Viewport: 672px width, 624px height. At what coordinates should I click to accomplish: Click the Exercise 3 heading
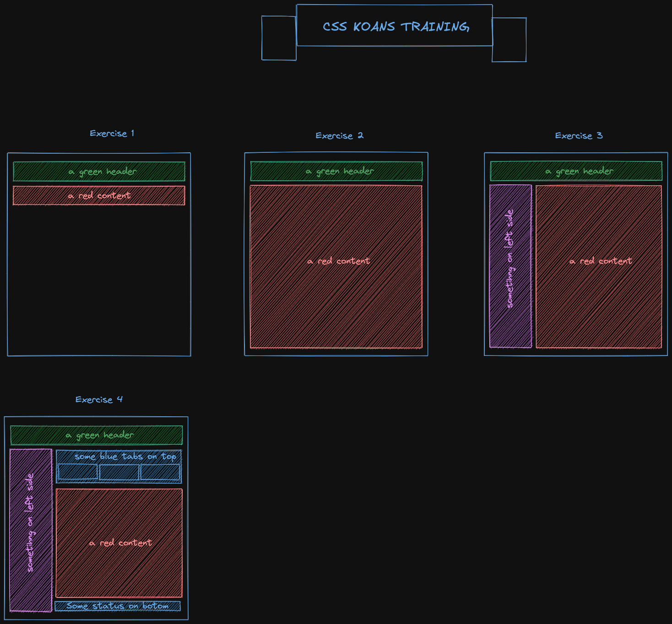tap(579, 135)
